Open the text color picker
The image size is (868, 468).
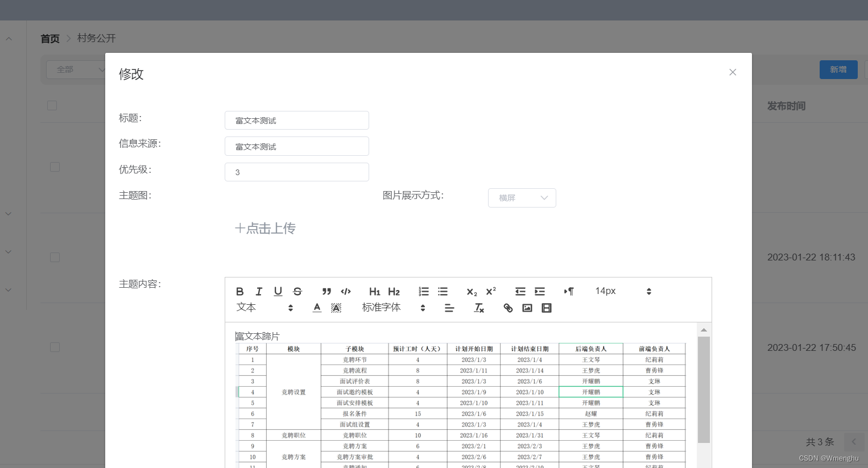coord(317,308)
